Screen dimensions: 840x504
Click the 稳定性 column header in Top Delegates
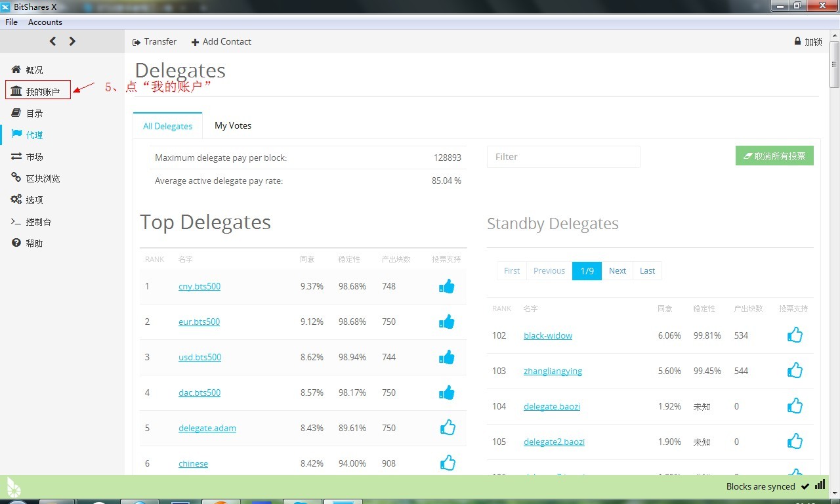pyautogui.click(x=349, y=259)
